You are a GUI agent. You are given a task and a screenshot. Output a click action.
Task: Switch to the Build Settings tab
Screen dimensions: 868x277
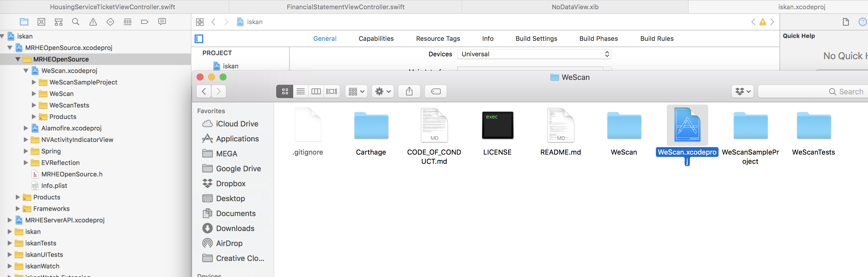536,39
